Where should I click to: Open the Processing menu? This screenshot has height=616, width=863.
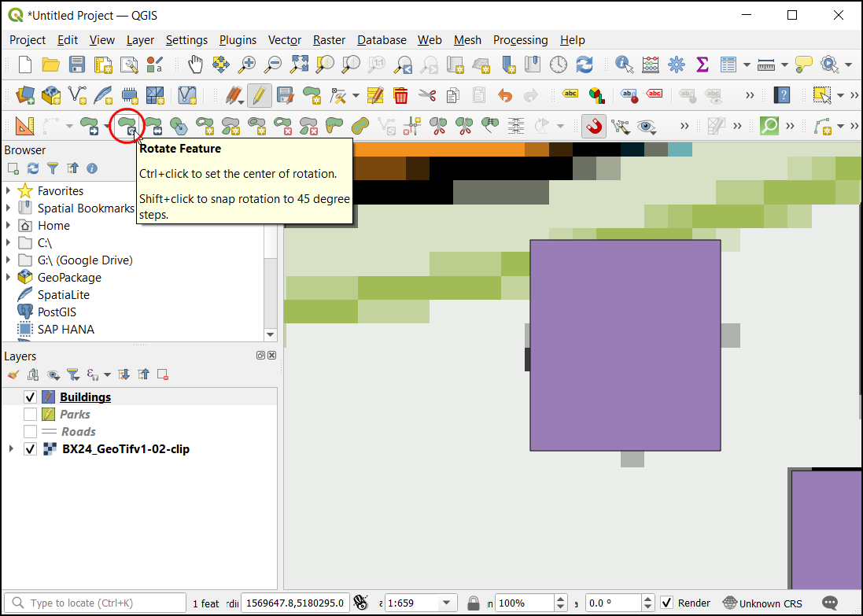[520, 39]
